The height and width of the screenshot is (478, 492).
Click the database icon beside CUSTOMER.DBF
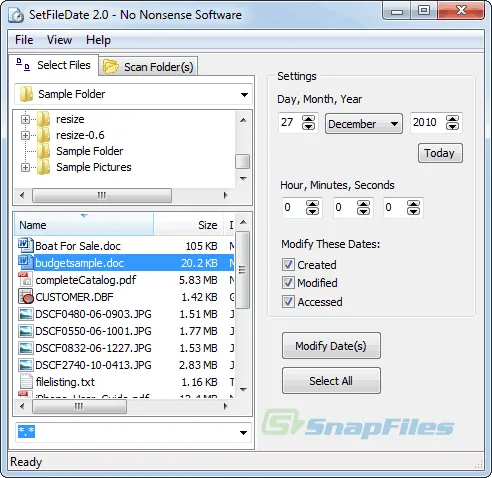(x=25, y=296)
